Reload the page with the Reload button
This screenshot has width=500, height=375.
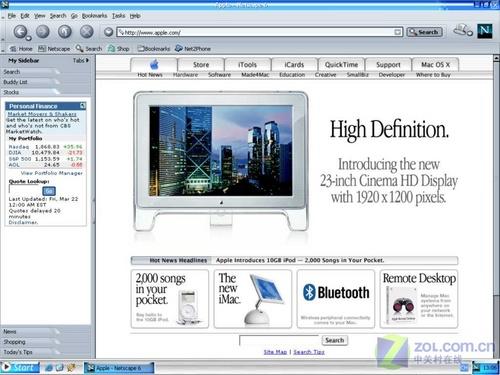(65, 32)
